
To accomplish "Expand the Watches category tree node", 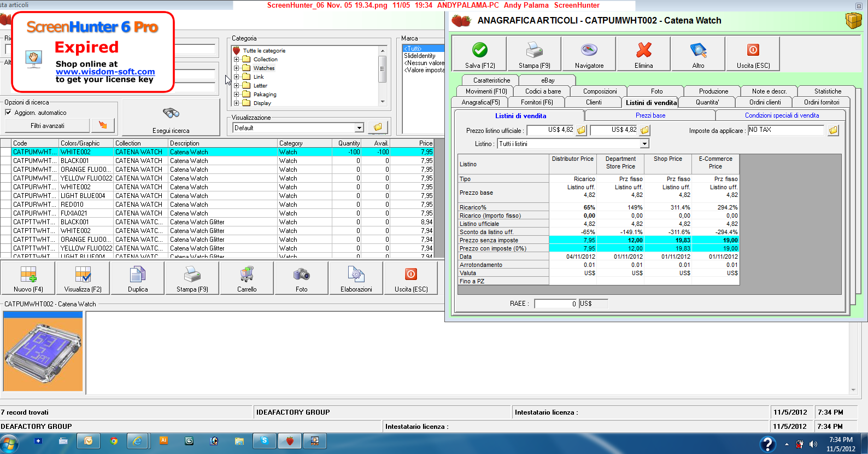I will (x=237, y=68).
